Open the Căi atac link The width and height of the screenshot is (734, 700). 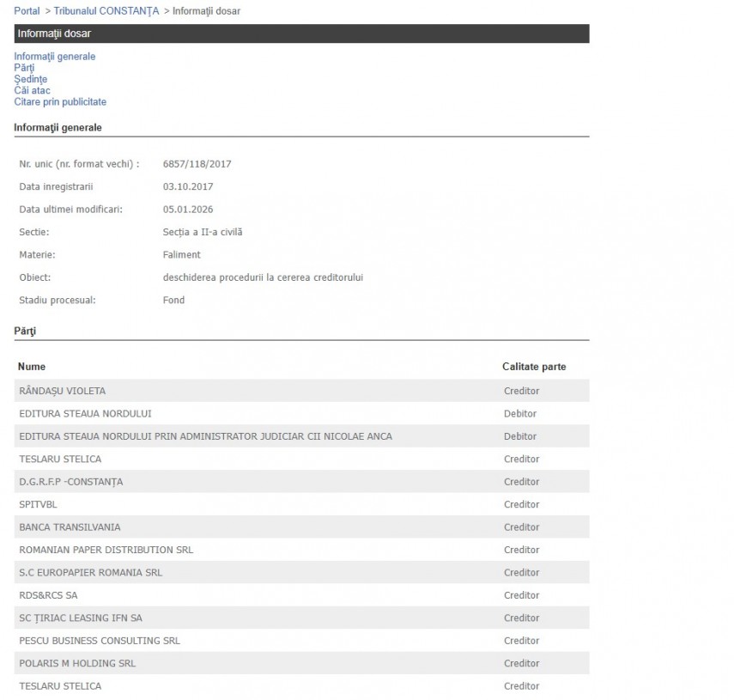32,90
